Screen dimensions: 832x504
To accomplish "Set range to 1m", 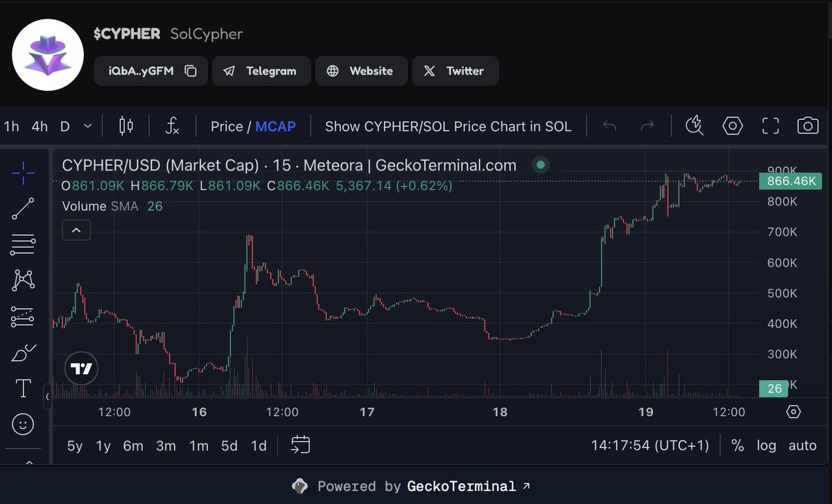I will click(x=199, y=446).
